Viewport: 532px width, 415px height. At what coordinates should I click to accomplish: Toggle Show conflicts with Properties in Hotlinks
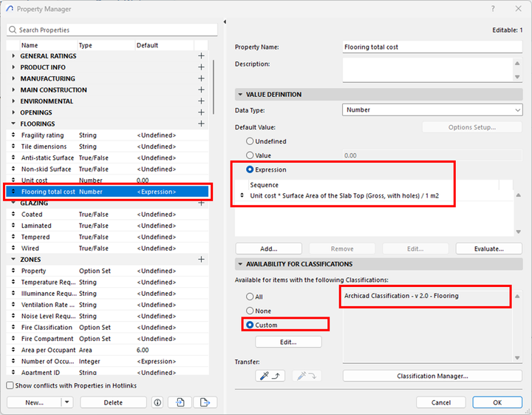coord(10,385)
